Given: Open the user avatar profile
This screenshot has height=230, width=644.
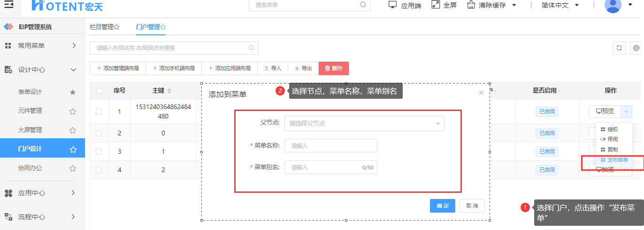Looking at the screenshot, I should click(613, 5).
